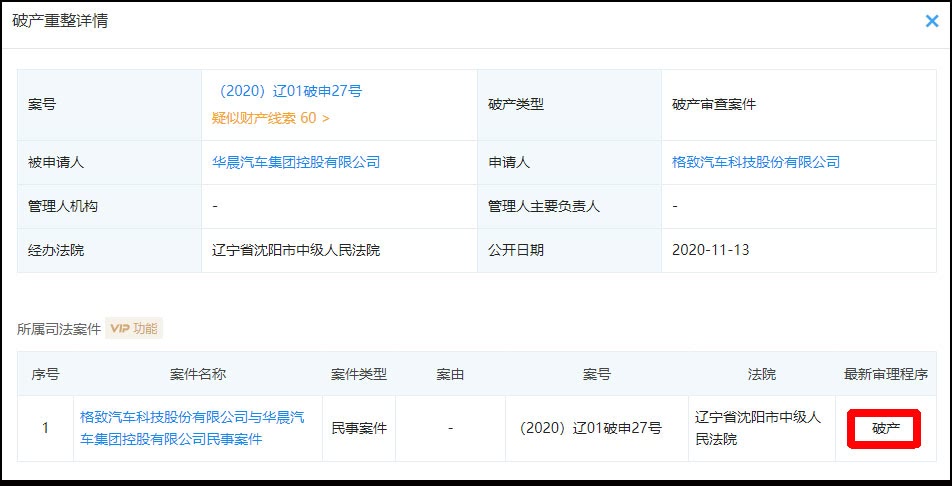This screenshot has width=952, height=486.
Task: Select the 所属司法案件 section heading
Action: pyautogui.click(x=59, y=329)
